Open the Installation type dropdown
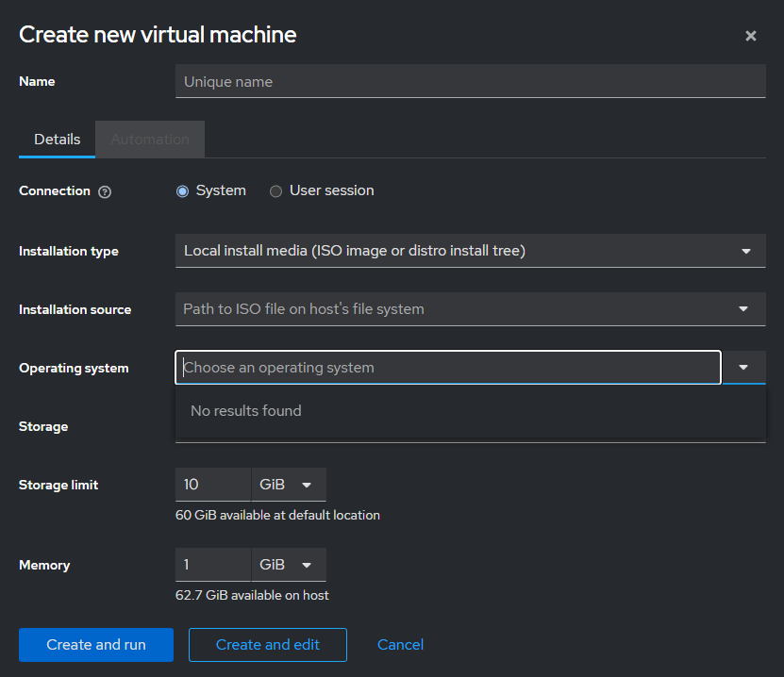The image size is (784, 677). point(470,251)
